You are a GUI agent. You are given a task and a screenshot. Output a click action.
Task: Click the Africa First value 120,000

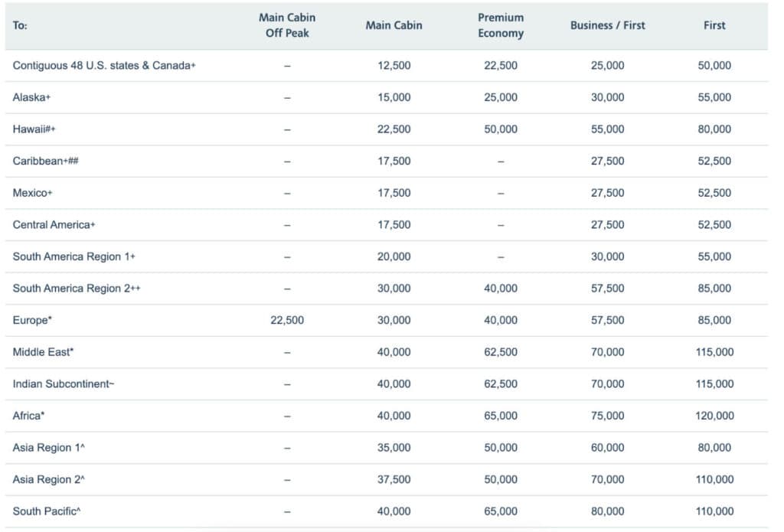click(714, 416)
